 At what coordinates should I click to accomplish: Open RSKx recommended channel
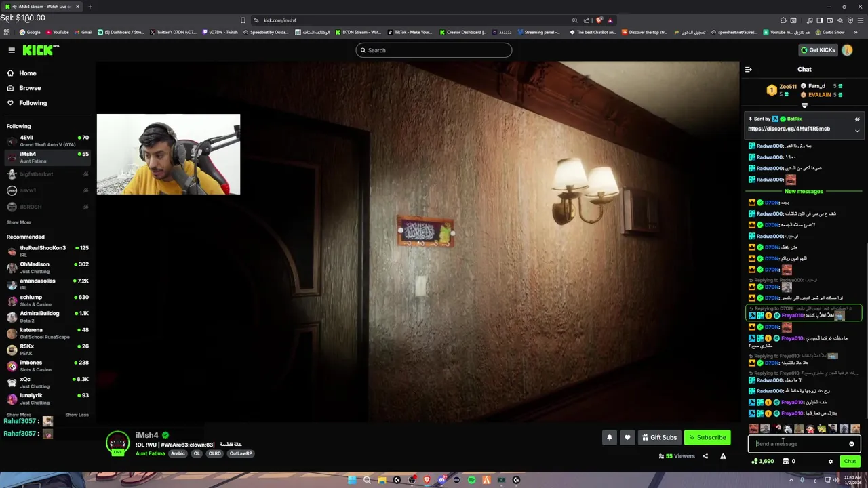pos(47,349)
